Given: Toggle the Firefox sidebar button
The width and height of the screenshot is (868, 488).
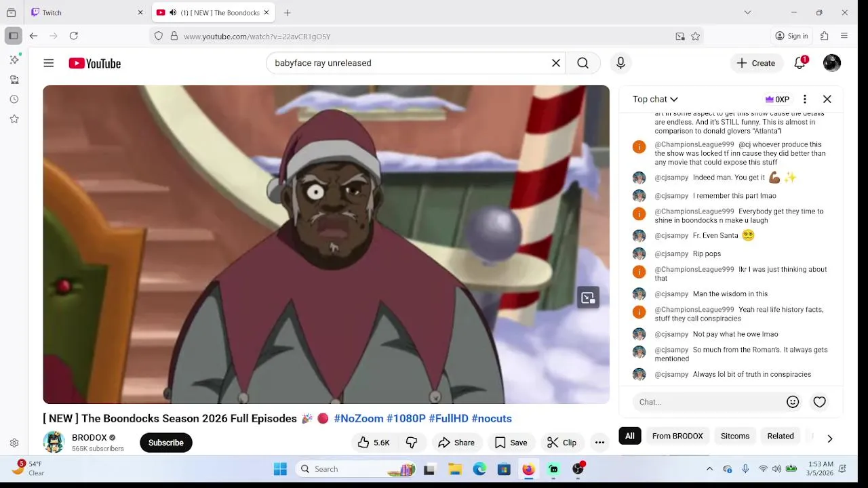Looking at the screenshot, I should tap(13, 36).
